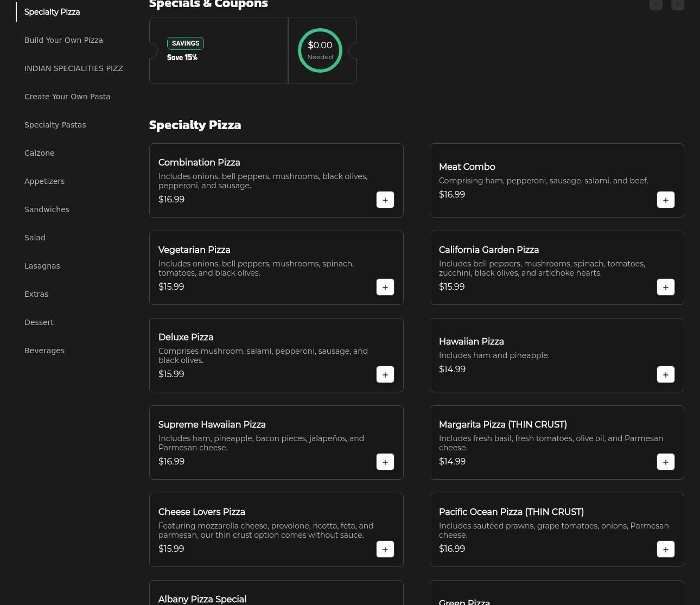Screen dimensions: 700x605
Task: Open the Specialty Pastas section
Action: click(x=55, y=125)
